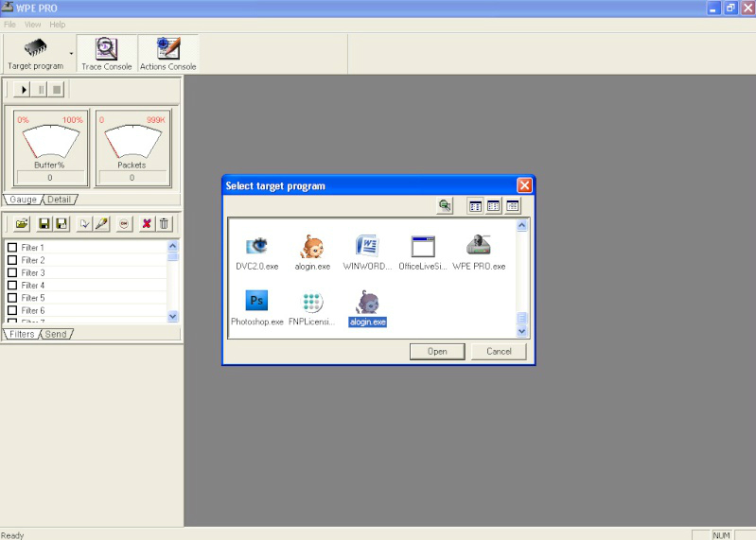Screen dimensions: 756x540
Task: Enable the Filter 1 checkbox
Action: pos(12,248)
